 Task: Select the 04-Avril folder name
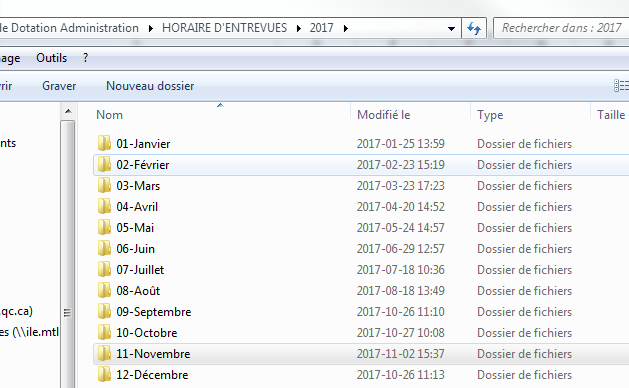pyautogui.click(x=137, y=207)
